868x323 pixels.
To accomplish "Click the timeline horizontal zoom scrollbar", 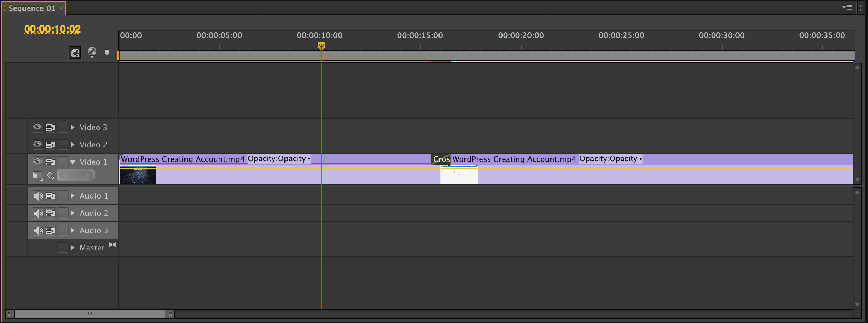I will (x=90, y=314).
